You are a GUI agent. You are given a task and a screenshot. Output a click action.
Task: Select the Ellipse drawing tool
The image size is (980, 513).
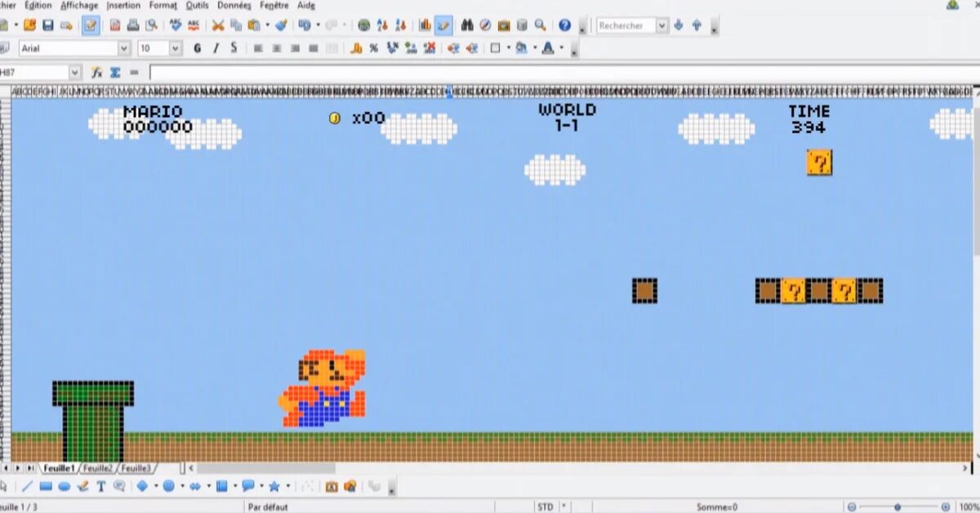click(64, 486)
